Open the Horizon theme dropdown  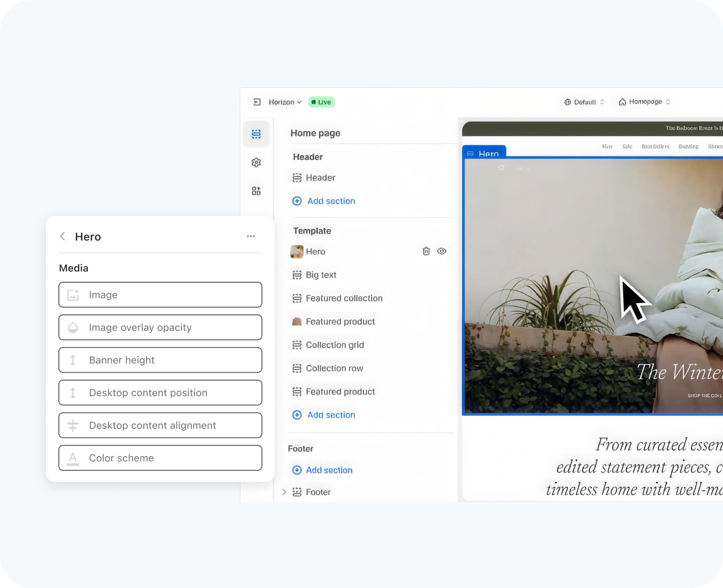pyautogui.click(x=285, y=102)
